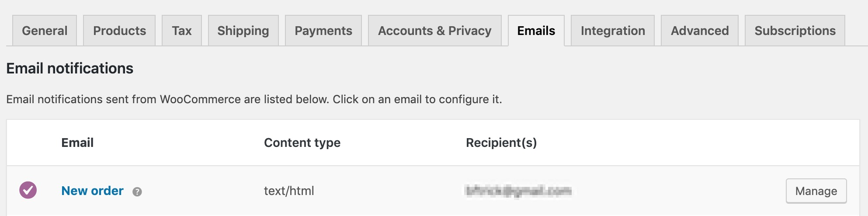Select the active Emails tab
Viewport: 868px width, 216px height.
[536, 31]
